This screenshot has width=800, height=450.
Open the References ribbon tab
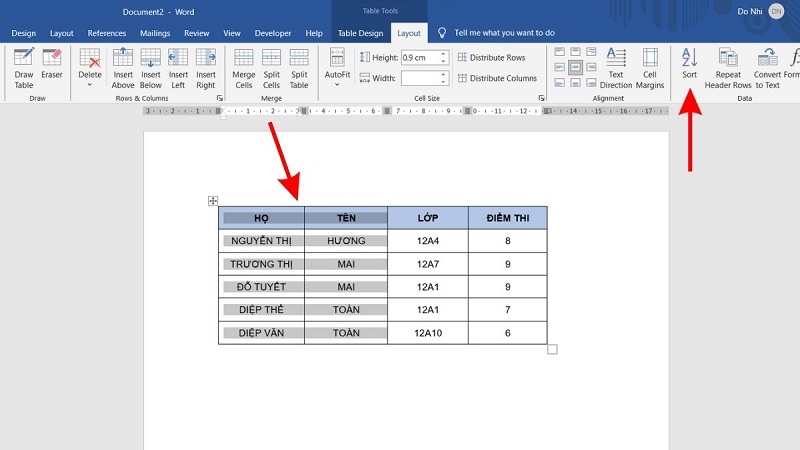[107, 33]
